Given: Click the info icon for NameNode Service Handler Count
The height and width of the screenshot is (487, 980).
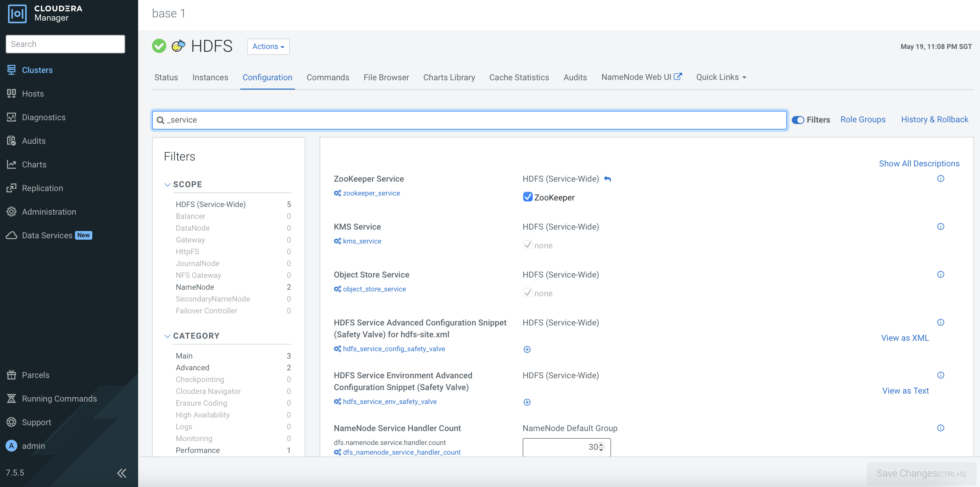Looking at the screenshot, I should click(940, 428).
